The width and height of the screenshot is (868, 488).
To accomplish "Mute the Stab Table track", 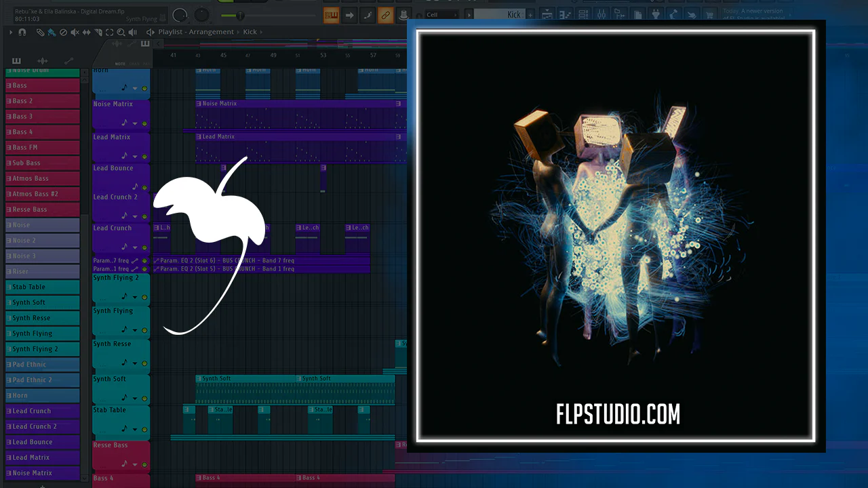I will [x=144, y=430].
